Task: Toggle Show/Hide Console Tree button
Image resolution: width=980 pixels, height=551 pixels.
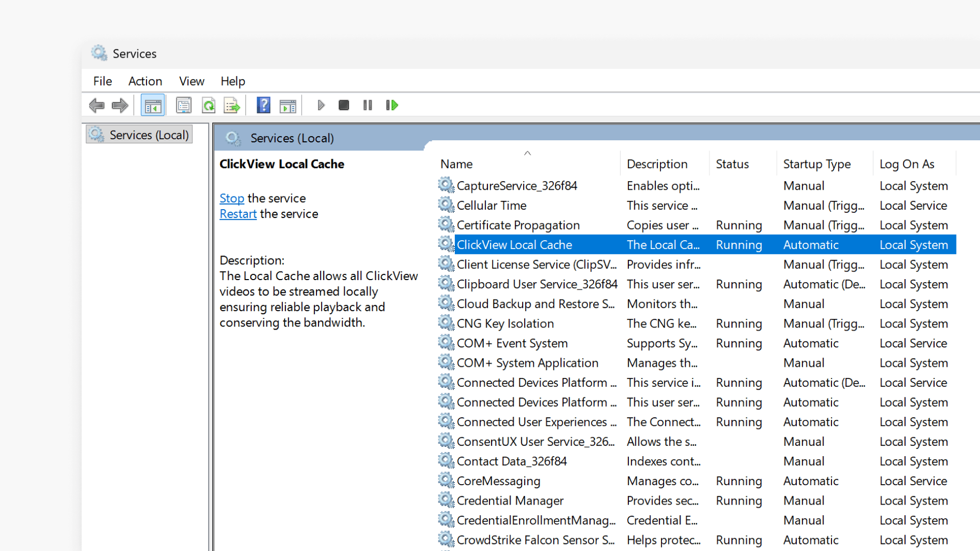Action: [153, 106]
